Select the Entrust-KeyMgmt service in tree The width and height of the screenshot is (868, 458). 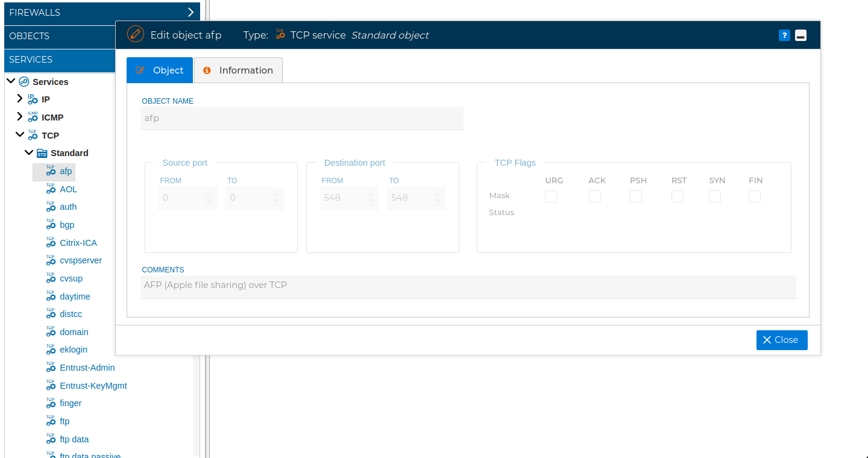coord(93,385)
